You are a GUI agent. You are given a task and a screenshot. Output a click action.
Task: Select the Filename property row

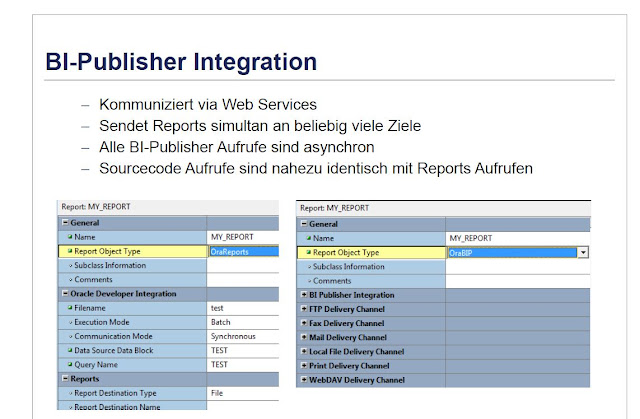[x=169, y=308]
